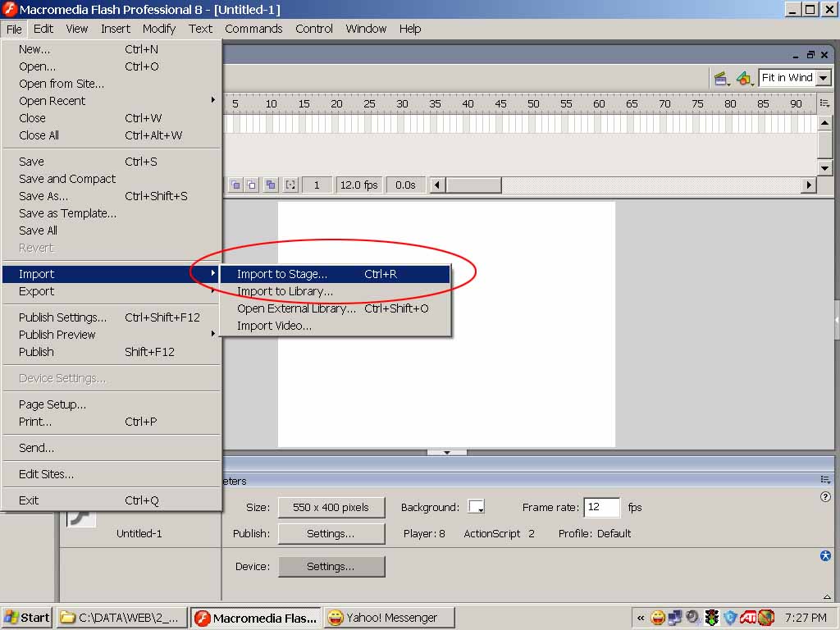840x630 pixels.
Task: Click timeline vertical scroll up arrow
Action: (x=825, y=123)
